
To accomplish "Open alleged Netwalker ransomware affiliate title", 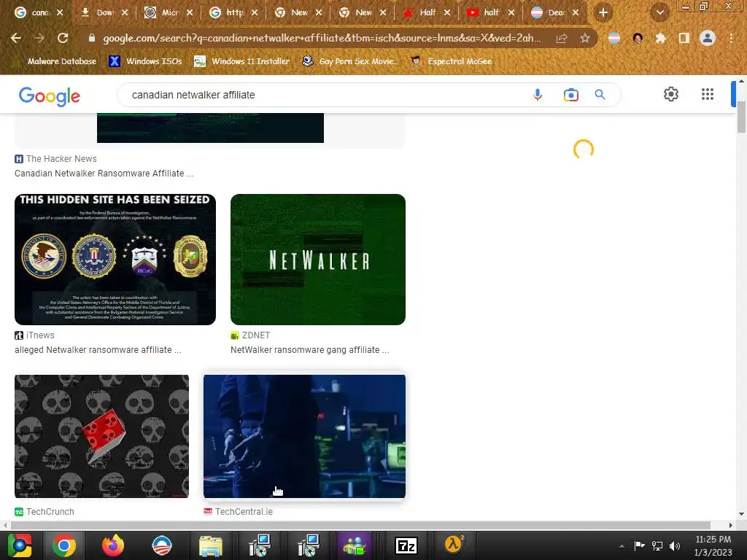I will click(98, 349).
